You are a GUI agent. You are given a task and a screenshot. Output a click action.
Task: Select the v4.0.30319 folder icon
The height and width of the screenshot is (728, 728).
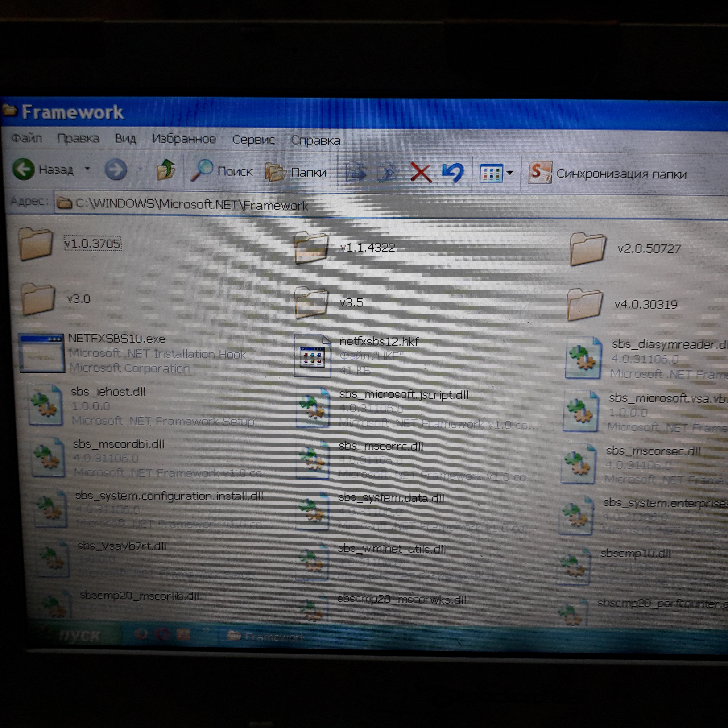585,304
